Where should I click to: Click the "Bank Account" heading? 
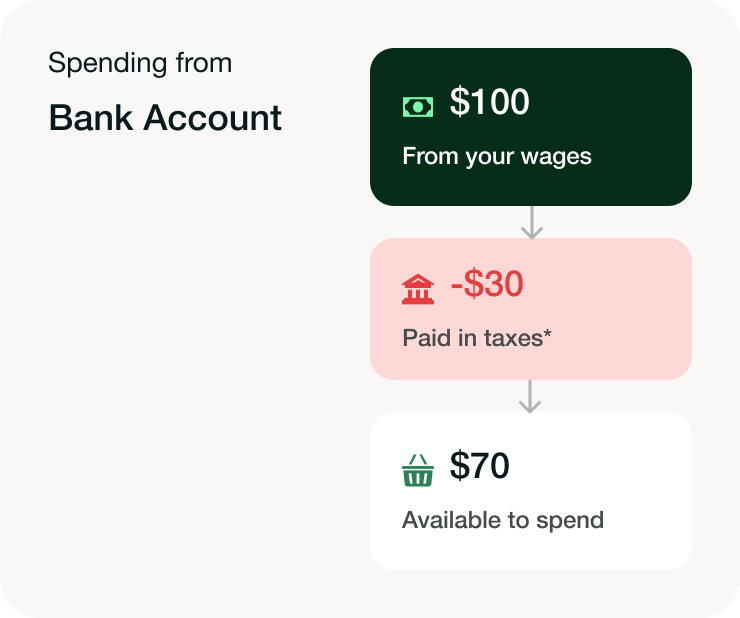(x=165, y=118)
